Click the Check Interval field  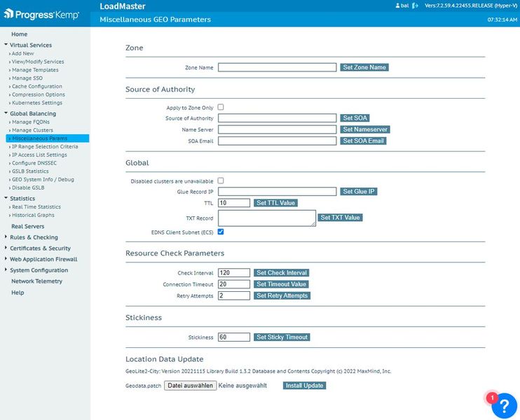[234, 272]
